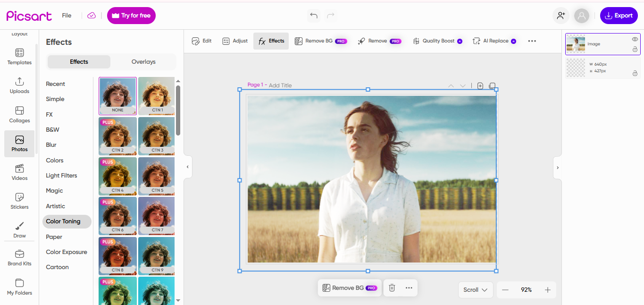Select the Colors effects category
Screen dimensions: 644x305
pos(55,161)
